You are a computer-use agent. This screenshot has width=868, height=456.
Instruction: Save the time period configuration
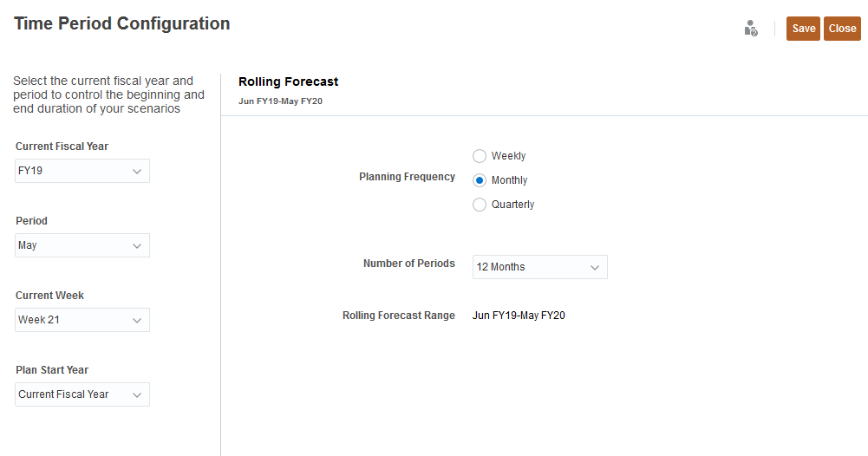803,29
